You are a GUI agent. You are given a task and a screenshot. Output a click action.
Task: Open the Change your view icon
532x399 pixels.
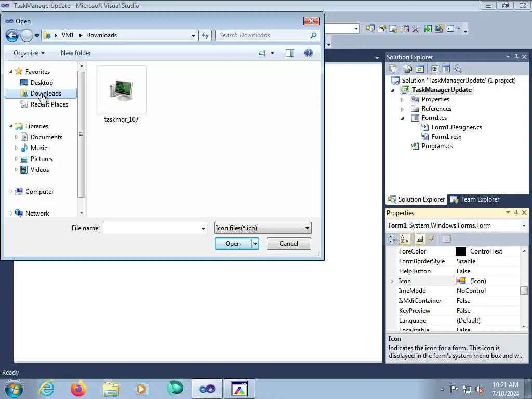click(x=261, y=53)
